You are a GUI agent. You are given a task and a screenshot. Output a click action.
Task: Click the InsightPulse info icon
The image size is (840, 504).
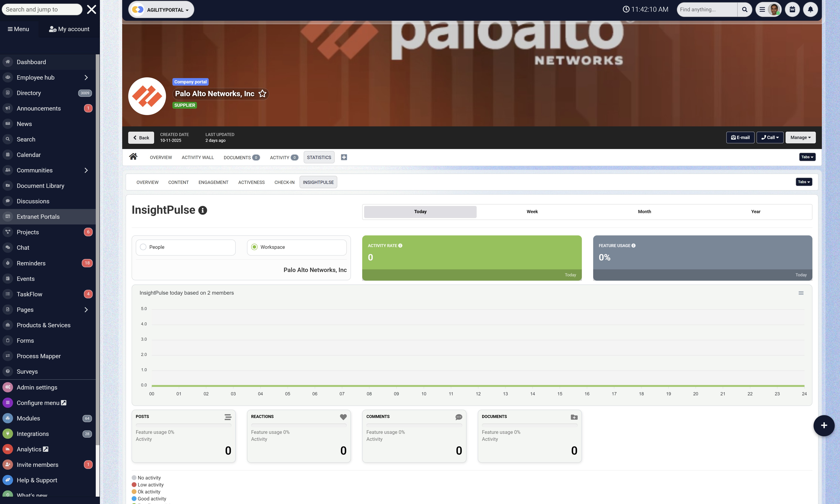pos(203,211)
